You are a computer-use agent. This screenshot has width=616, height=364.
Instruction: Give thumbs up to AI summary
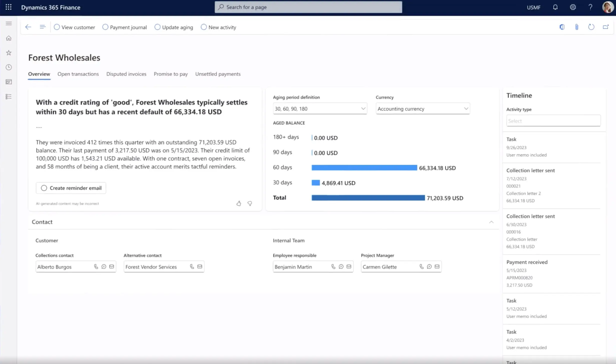[x=239, y=203]
